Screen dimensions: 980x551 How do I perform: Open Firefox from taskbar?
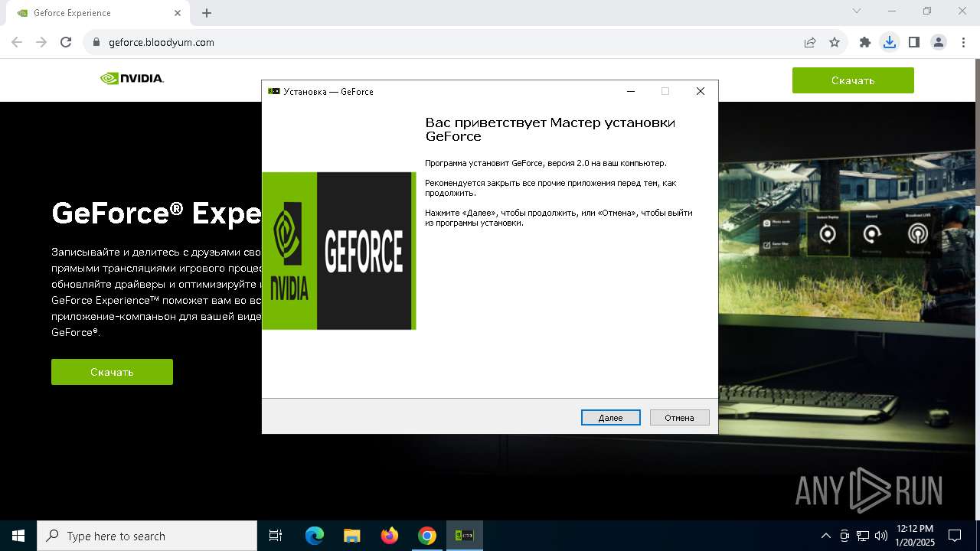pos(390,536)
